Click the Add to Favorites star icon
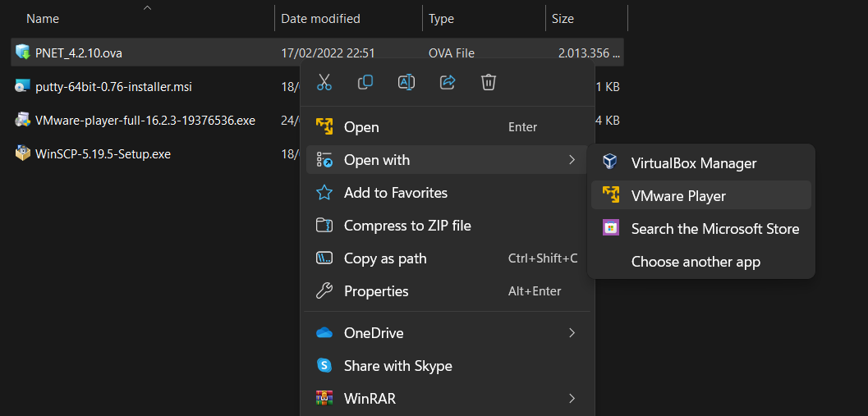Image resolution: width=868 pixels, height=416 pixels. coord(324,193)
